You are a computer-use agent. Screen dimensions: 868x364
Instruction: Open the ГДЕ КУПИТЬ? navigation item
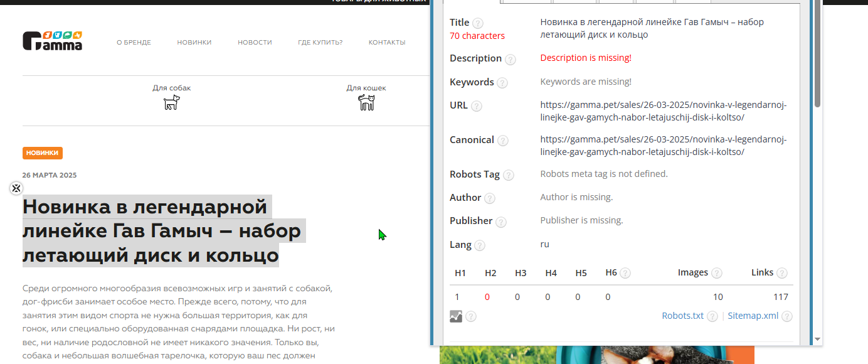pos(320,43)
